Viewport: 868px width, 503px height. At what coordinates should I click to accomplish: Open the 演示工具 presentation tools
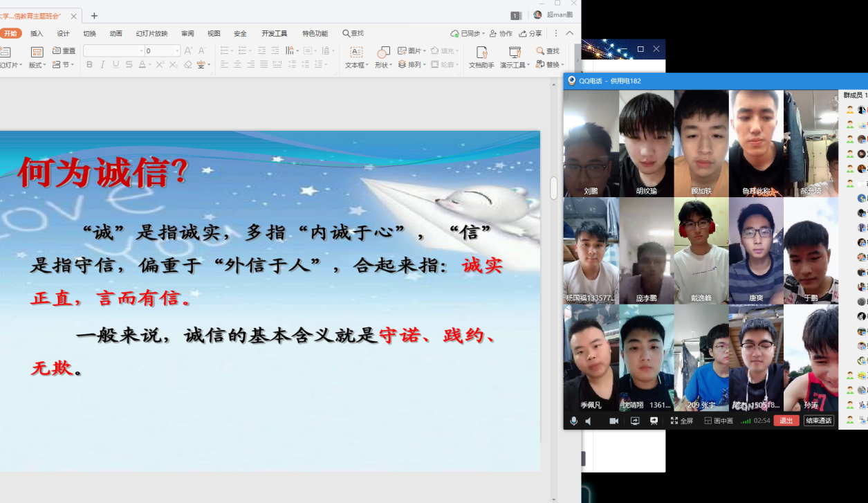(x=515, y=57)
